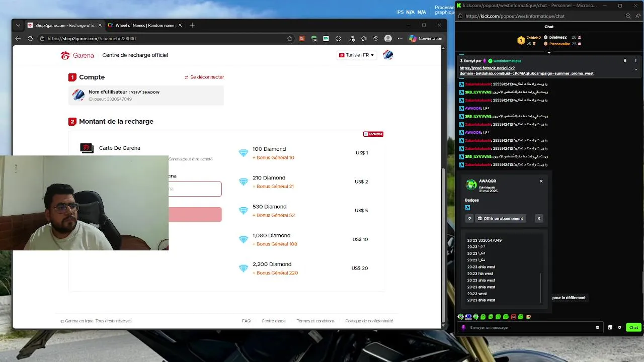Open the browser extensions puzzle icon
This screenshot has height=362, width=644.
338,38
